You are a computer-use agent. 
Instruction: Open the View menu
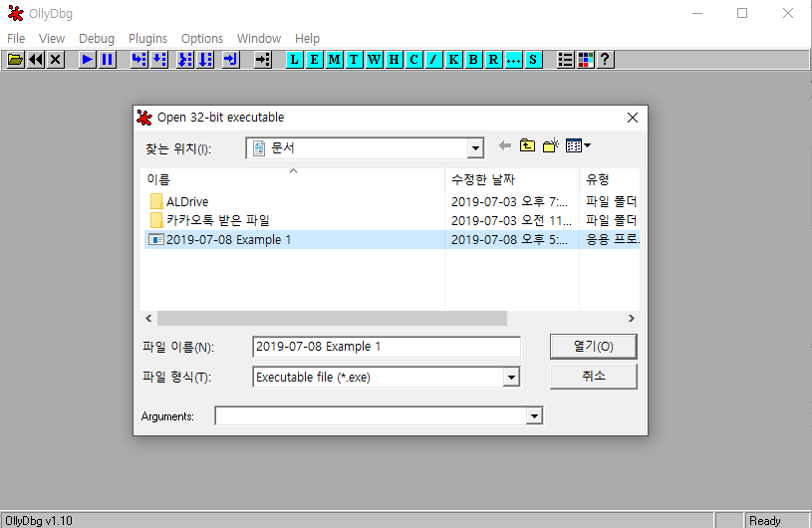point(52,38)
